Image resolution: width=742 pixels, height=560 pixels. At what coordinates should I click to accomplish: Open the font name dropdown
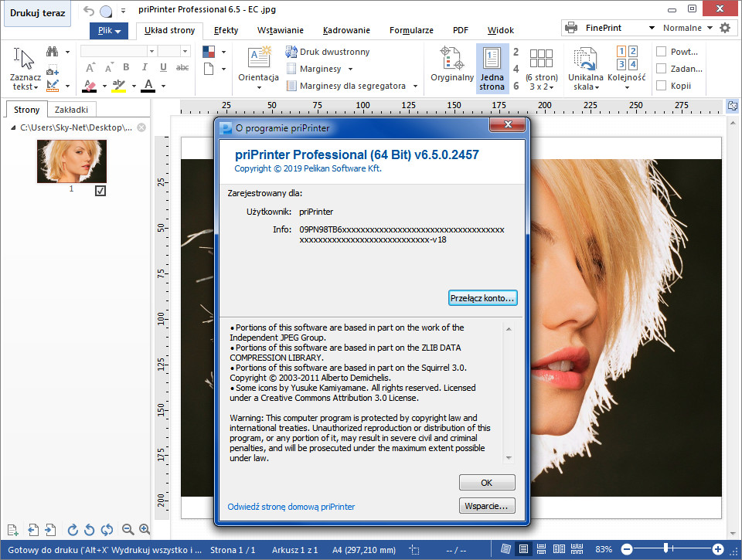[152, 51]
